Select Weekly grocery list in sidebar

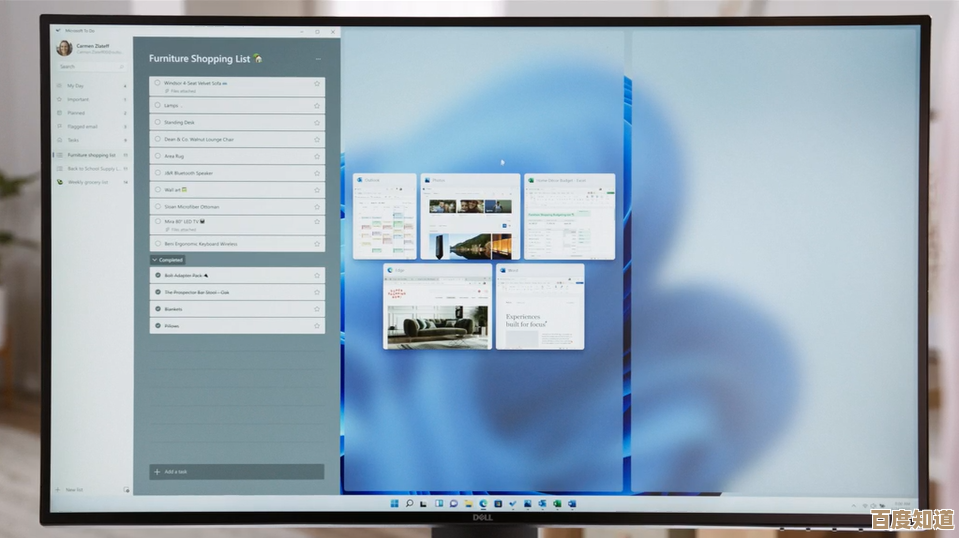(90, 183)
